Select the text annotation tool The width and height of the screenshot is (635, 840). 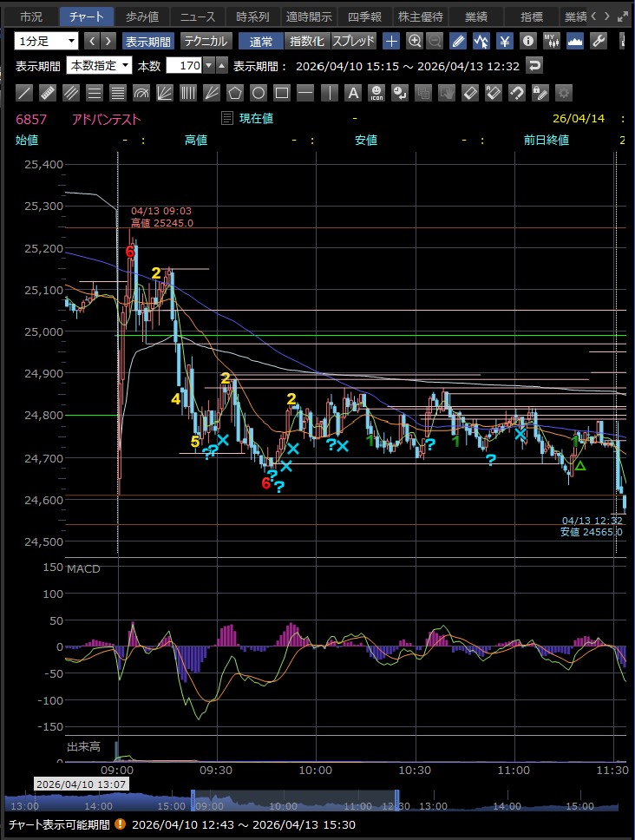[x=352, y=93]
